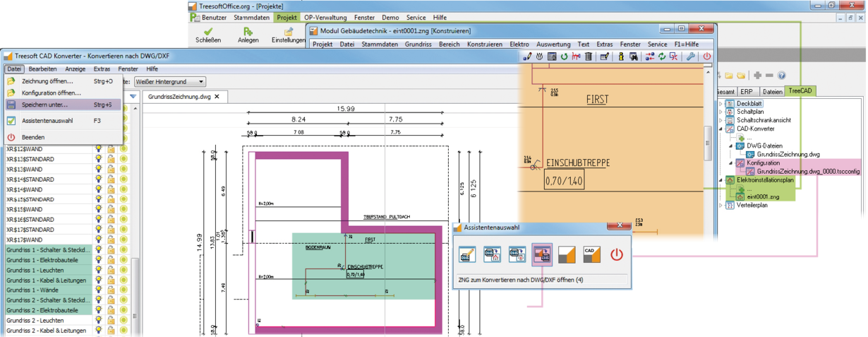868x337 pixels.
Task: Toggle light bulb for Grundriss 1 - Wände
Action: [99, 290]
